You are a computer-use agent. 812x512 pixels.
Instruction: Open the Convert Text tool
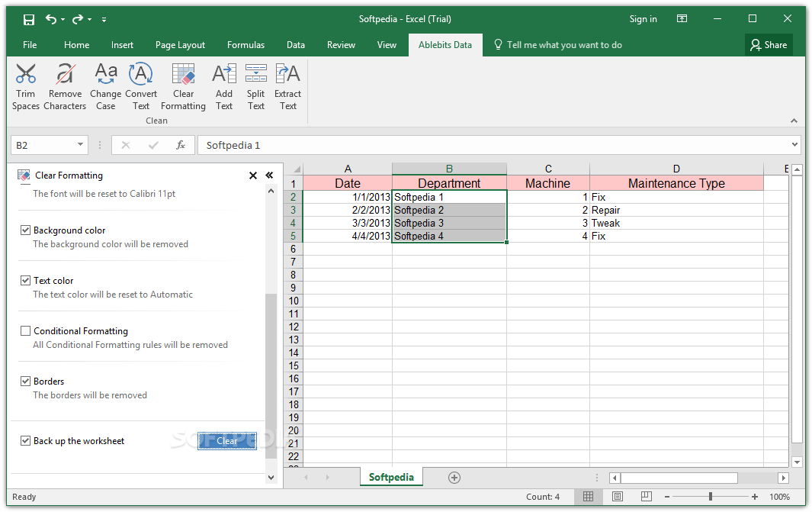[x=141, y=86]
